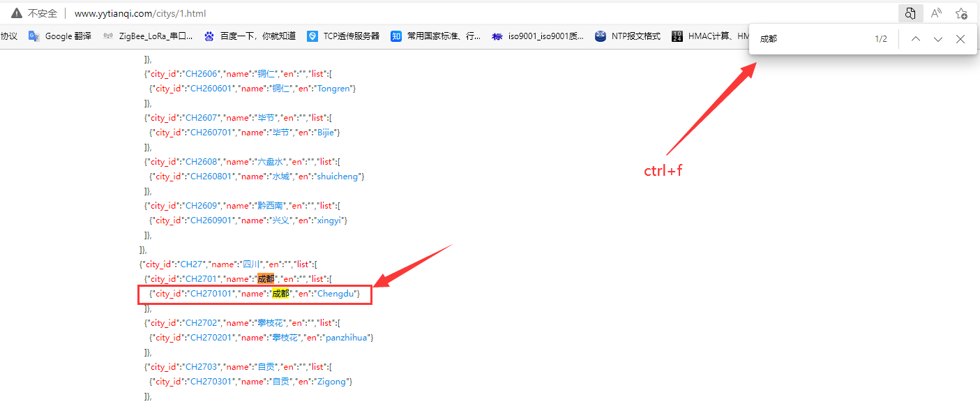This screenshot has height=404, width=980.
Task: Open the 百度一下 bookmark
Action: point(250,36)
